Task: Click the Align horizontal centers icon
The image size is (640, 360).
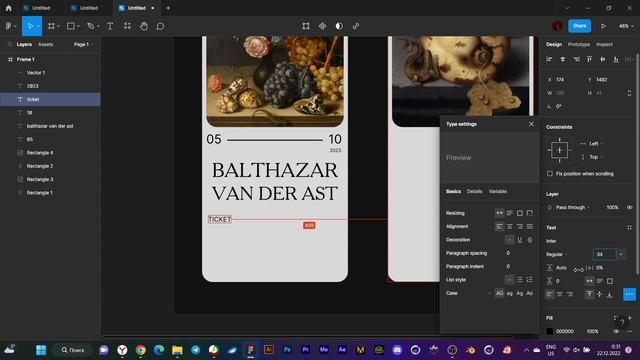Action: pos(562,59)
